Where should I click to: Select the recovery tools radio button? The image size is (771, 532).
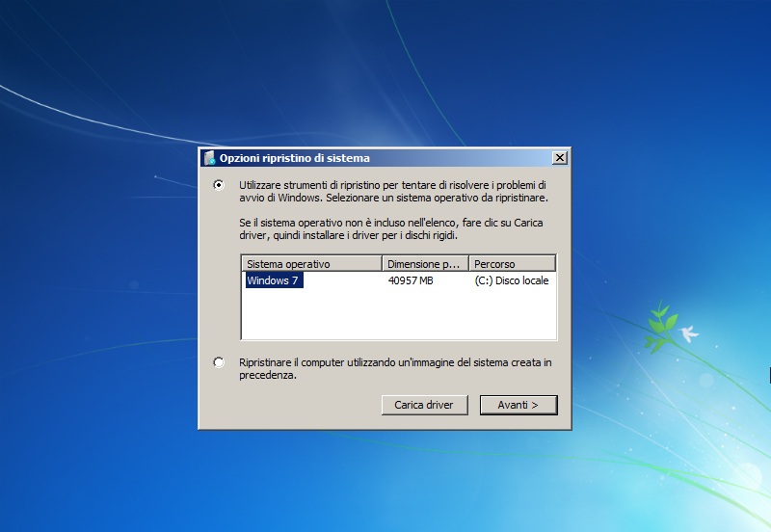[219, 185]
